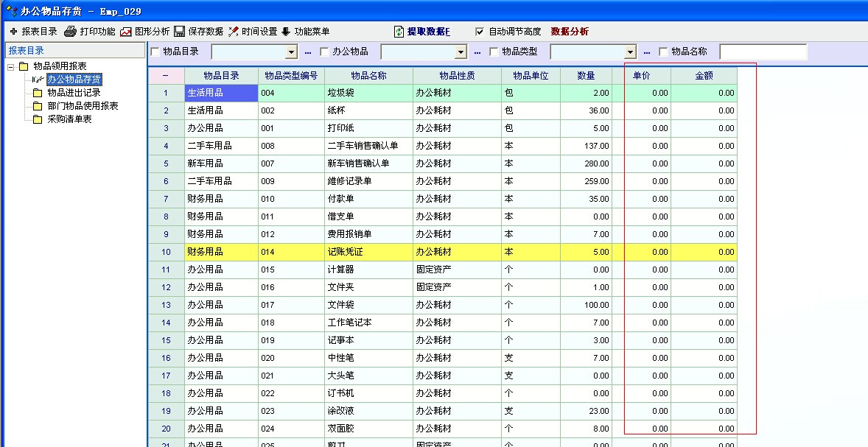The image size is (868, 447).
Task: Open the 物品目录 dropdown list
Action: [290, 52]
